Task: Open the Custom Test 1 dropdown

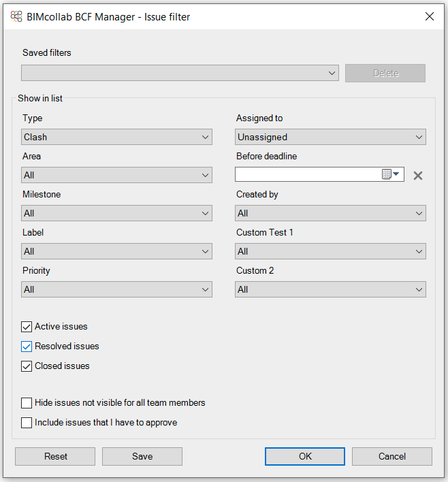Action: pos(330,251)
